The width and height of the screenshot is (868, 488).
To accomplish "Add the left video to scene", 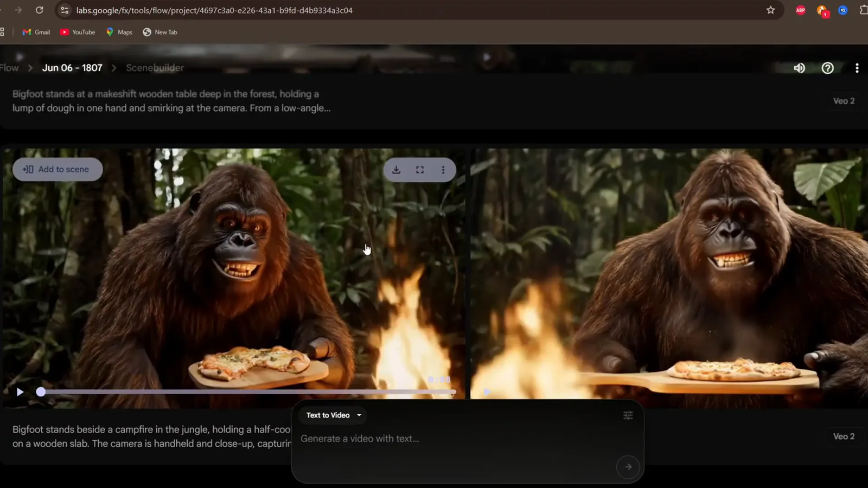I will pos(58,169).
